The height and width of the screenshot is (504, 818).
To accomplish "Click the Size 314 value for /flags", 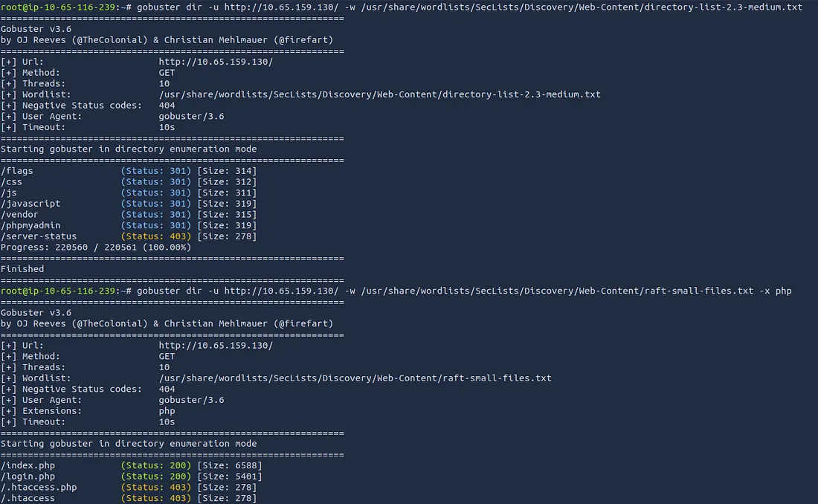I will pyautogui.click(x=226, y=171).
